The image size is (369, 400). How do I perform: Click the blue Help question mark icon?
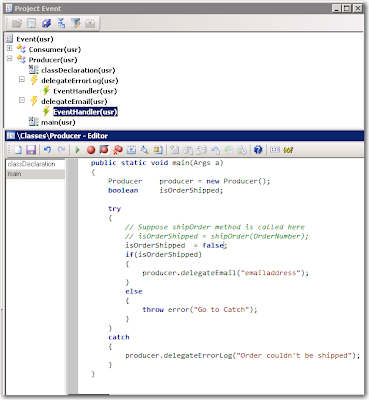coord(258,150)
